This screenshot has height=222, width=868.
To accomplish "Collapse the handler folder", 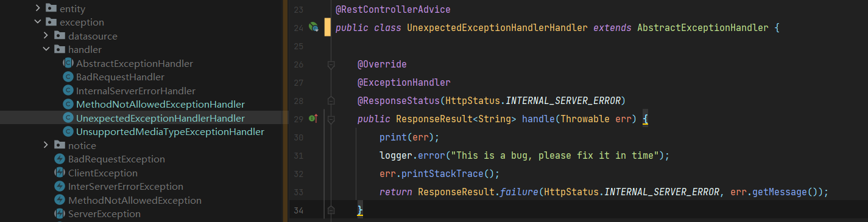I will (x=46, y=50).
